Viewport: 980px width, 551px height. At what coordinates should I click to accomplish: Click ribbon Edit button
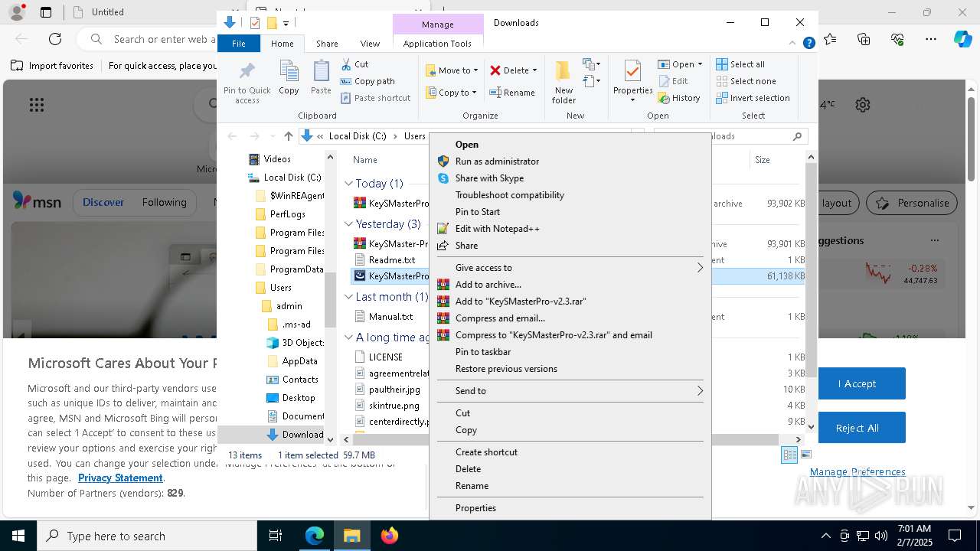pos(673,81)
